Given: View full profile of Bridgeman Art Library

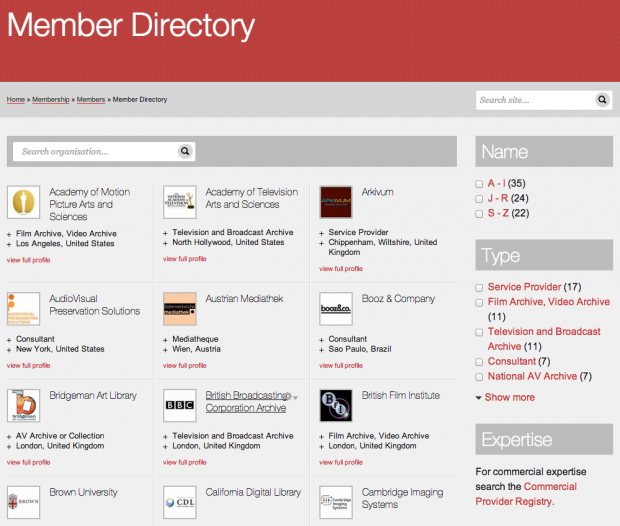Looking at the screenshot, I should (x=28, y=462).
